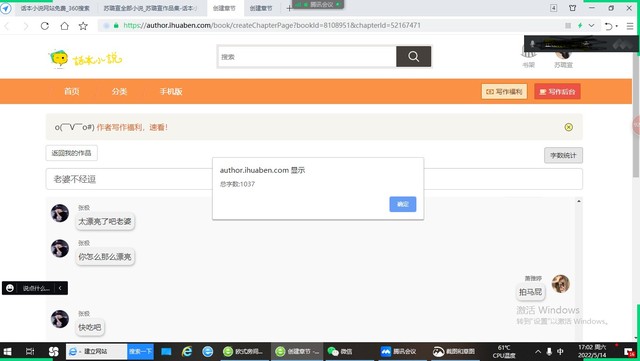The image size is (640, 361).
Task: Collapse the 说点什么 bar with its chevron
Action: point(60,288)
